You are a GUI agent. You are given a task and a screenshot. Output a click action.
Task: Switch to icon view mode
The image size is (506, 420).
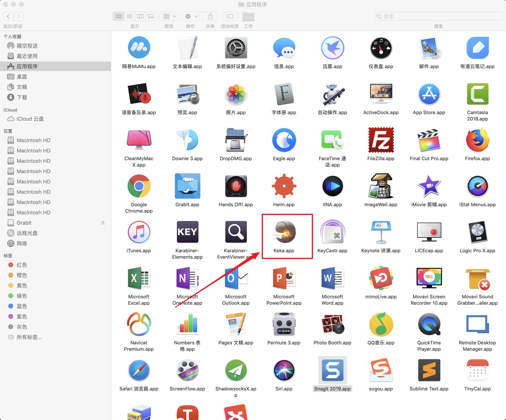119,16
